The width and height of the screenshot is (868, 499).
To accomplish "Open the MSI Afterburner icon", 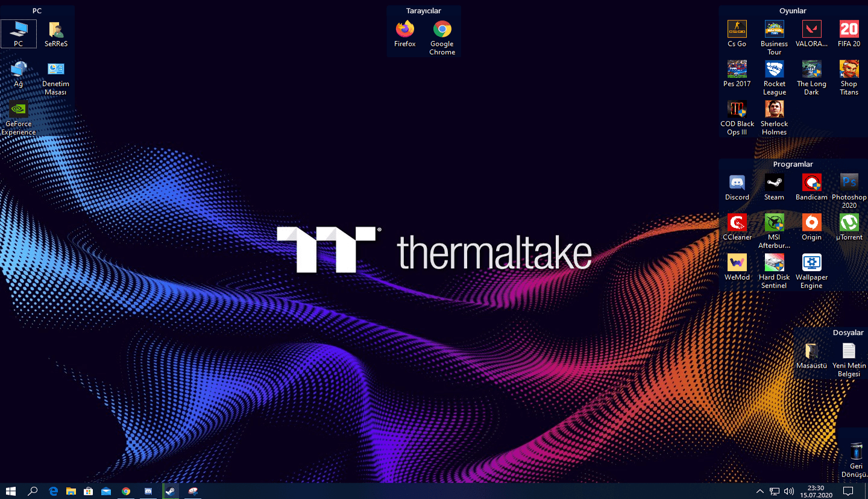I will click(x=775, y=231).
